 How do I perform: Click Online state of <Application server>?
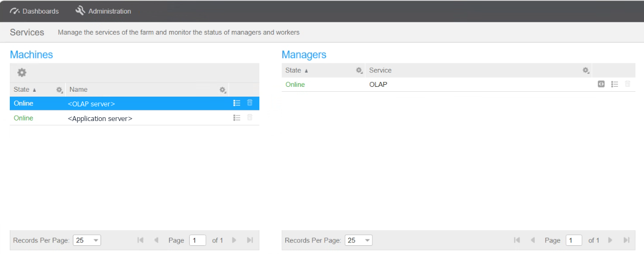pos(23,118)
